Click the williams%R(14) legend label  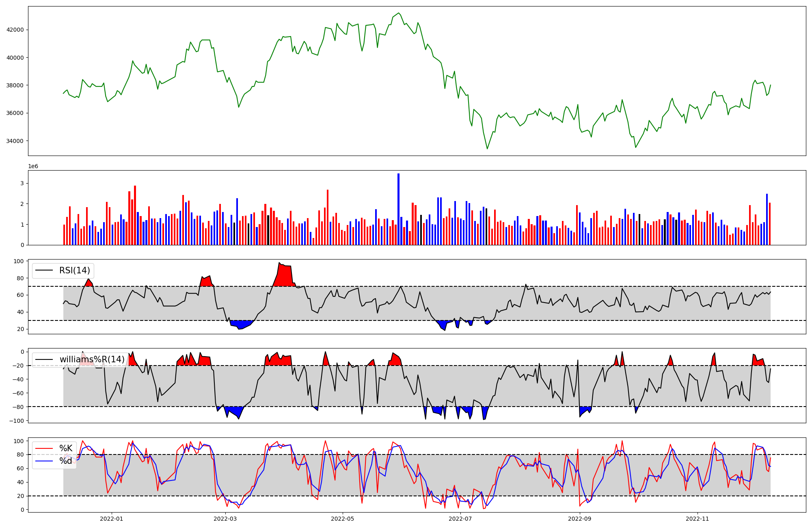point(92,359)
